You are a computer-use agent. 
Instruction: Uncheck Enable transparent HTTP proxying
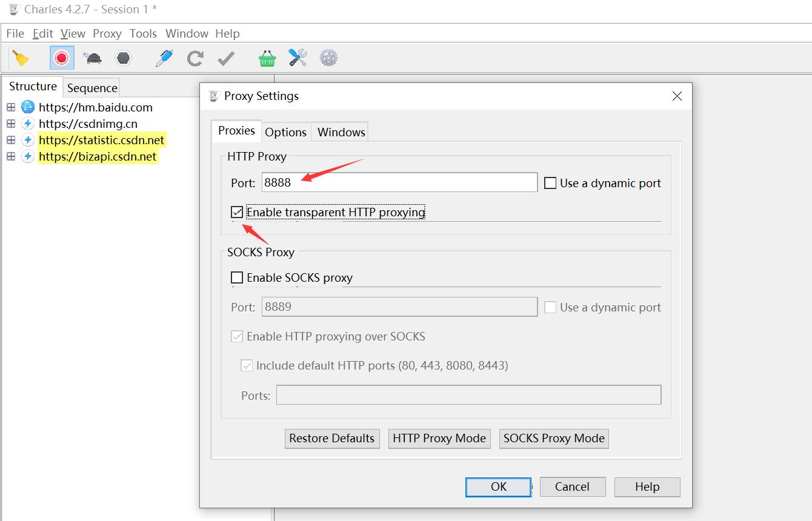click(x=237, y=212)
